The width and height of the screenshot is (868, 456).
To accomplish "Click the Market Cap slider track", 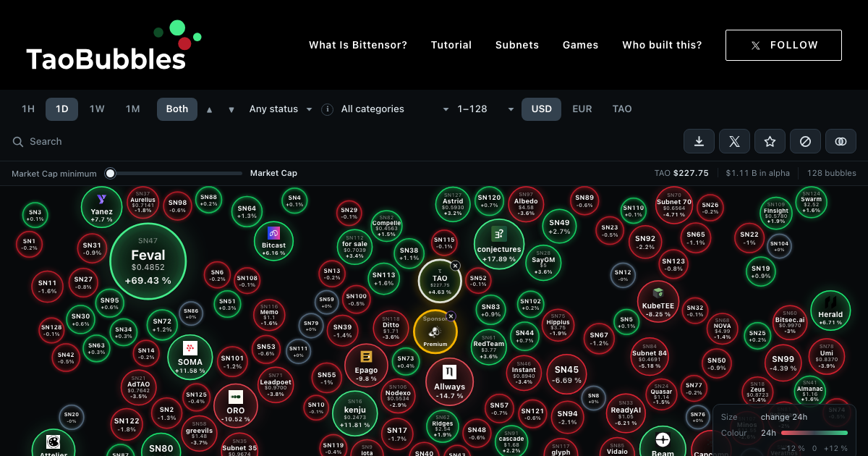I will pyautogui.click(x=174, y=174).
